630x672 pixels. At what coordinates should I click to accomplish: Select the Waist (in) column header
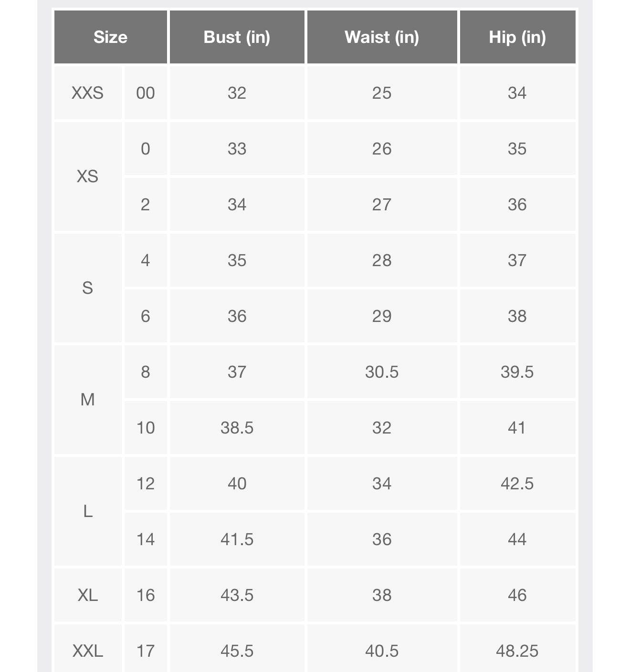pyautogui.click(x=382, y=37)
